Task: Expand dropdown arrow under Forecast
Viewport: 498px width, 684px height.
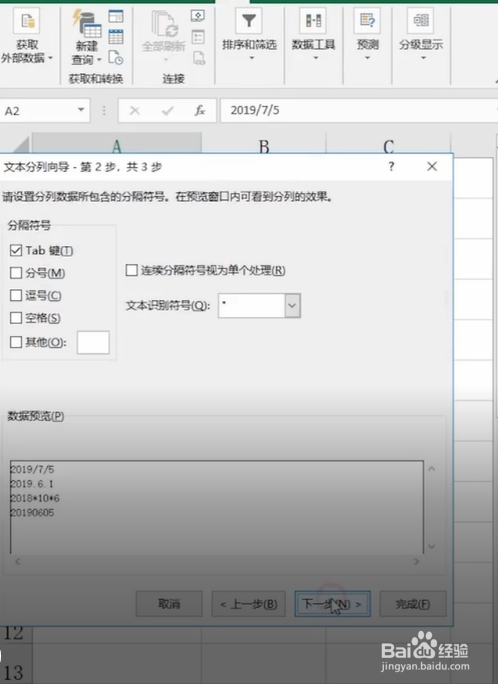Action: (x=367, y=58)
